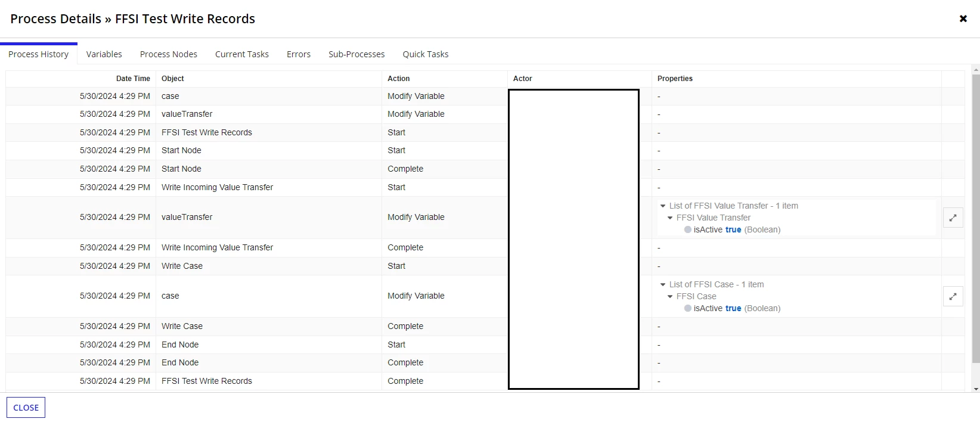Click 'valueTransfer' object in second row
Screen dimensions: 980x422
pos(187,114)
